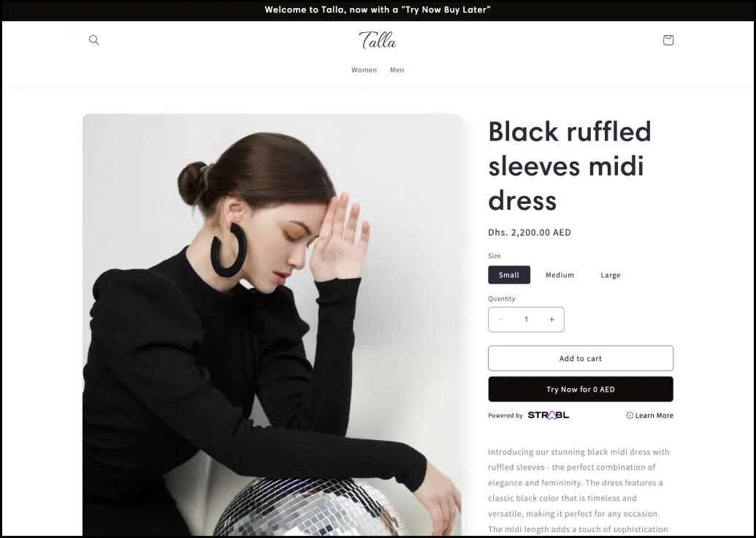Increase quantity with the plus icon

[551, 319]
